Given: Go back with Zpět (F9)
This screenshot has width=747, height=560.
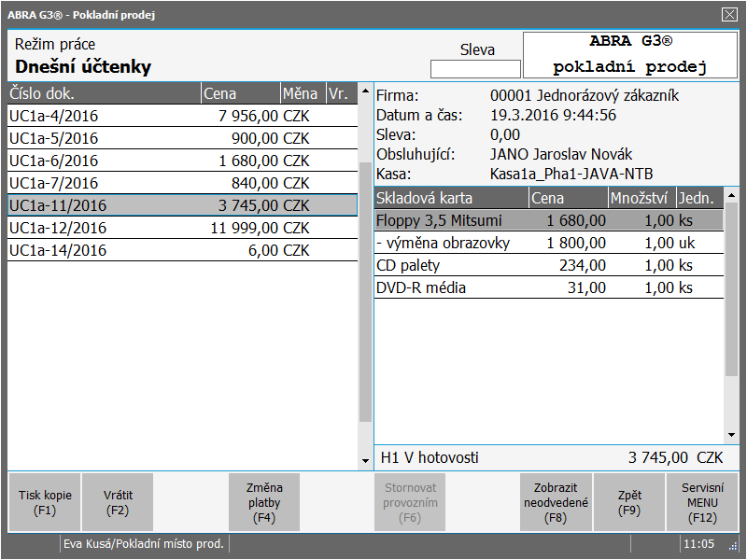Looking at the screenshot, I should tap(629, 503).
